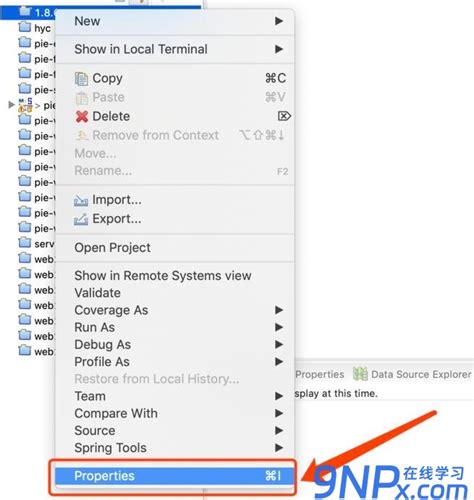The image size is (474, 500).
Task: Expand the Spring Tools submenu arrow
Action: [x=279, y=447]
